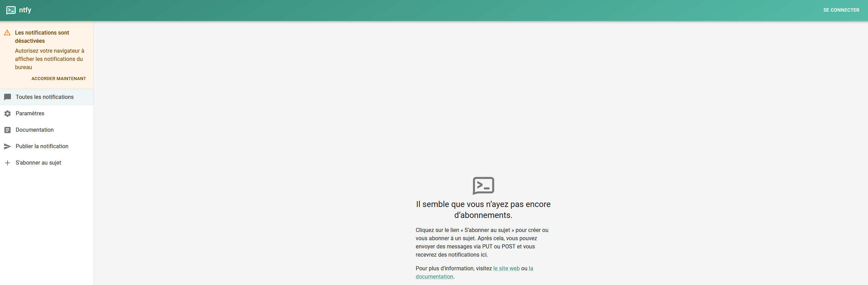Image resolution: width=868 pixels, height=285 pixels.
Task: Click the ntfy title text in header
Action: [25, 10]
